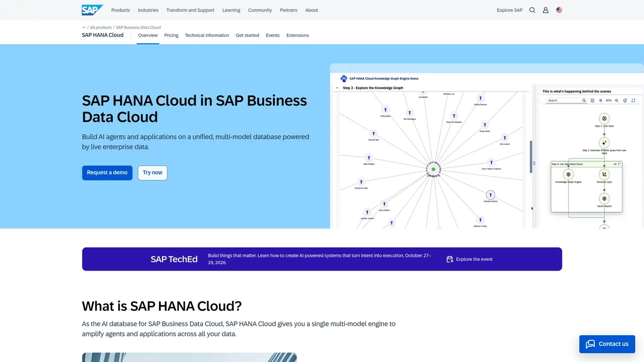Open the country selector flag icon
Screen dimensions: 644x362
[559, 10]
